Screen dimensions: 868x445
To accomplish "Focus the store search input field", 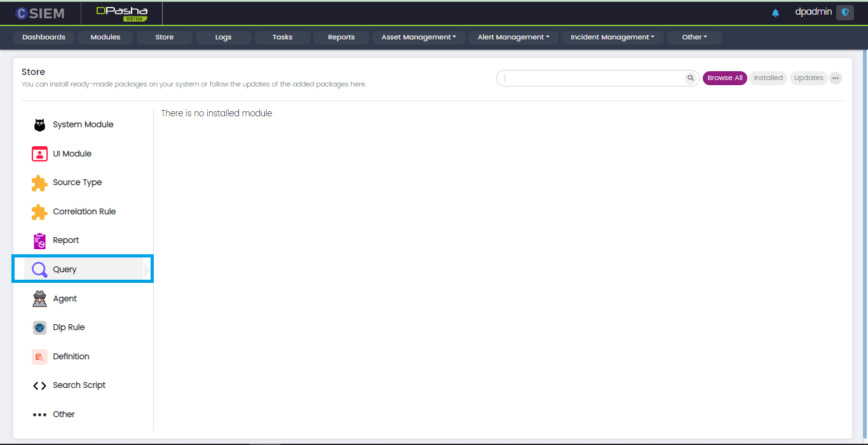I will 591,78.
